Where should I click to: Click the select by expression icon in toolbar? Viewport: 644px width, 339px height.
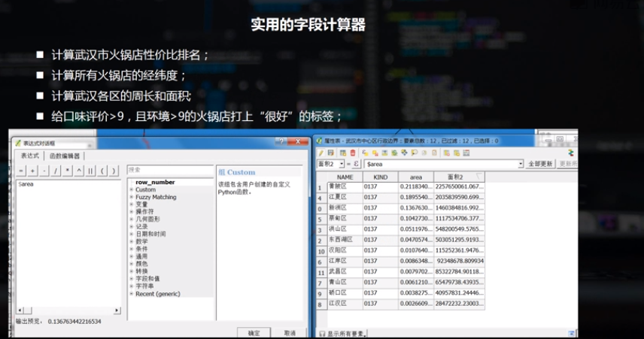pos(365,153)
